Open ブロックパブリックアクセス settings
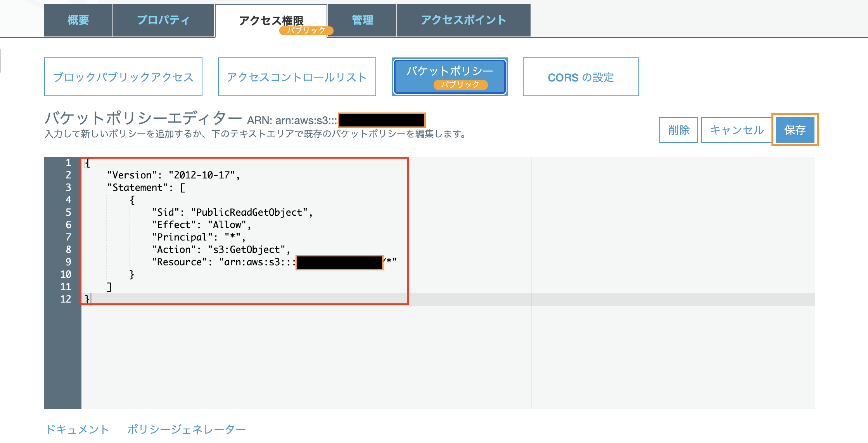This screenshot has height=443, width=868. coord(123,77)
